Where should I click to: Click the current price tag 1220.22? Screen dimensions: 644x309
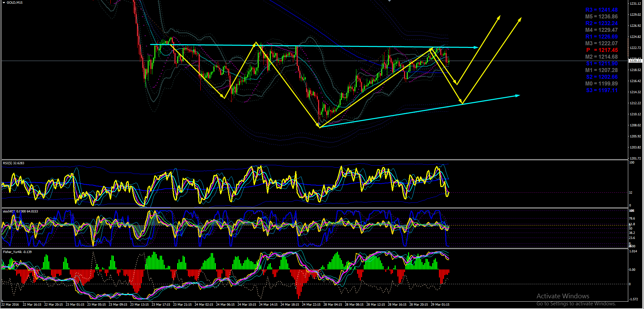[635, 61]
